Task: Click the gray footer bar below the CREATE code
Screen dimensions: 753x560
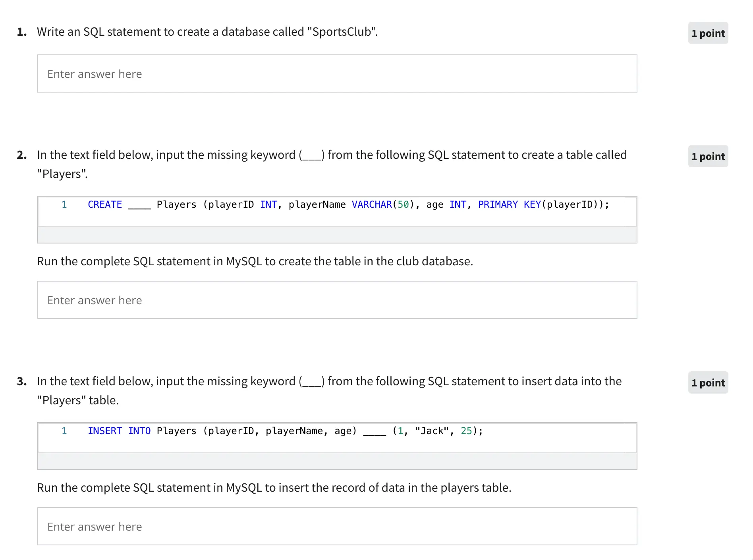Action: pyautogui.click(x=337, y=235)
